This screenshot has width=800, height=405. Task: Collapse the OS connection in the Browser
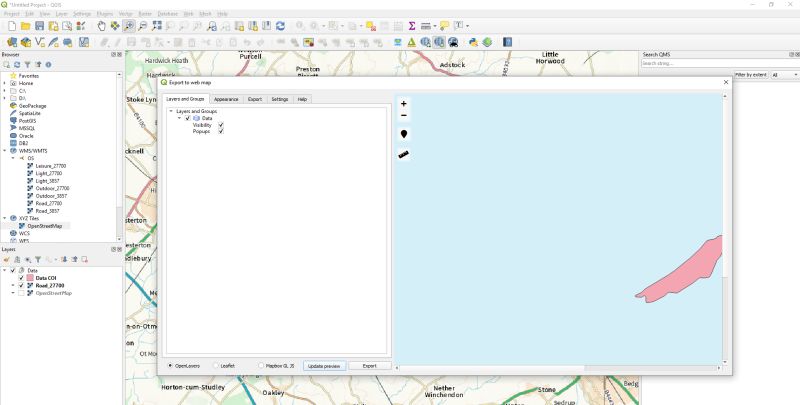coord(13,159)
